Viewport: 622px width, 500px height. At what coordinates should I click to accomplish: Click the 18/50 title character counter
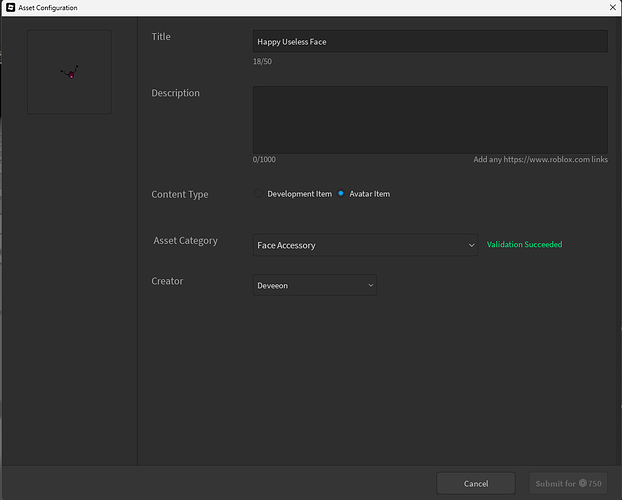pyautogui.click(x=262, y=62)
